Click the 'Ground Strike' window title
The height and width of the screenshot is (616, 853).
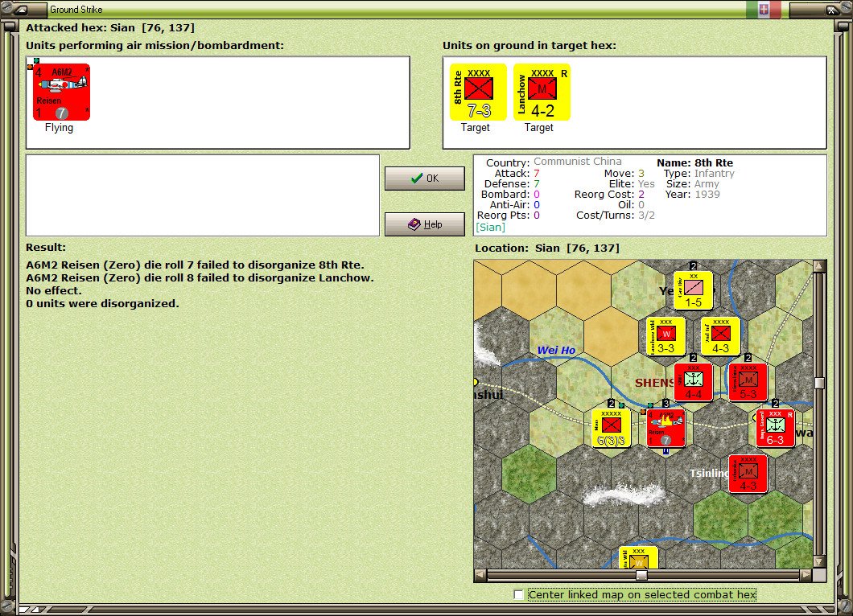pyautogui.click(x=76, y=9)
